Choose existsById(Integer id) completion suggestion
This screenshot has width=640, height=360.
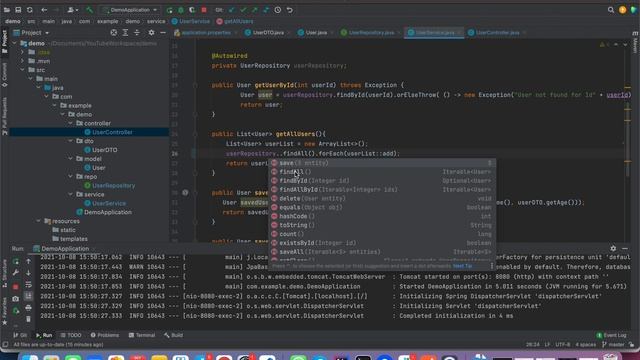(382, 243)
